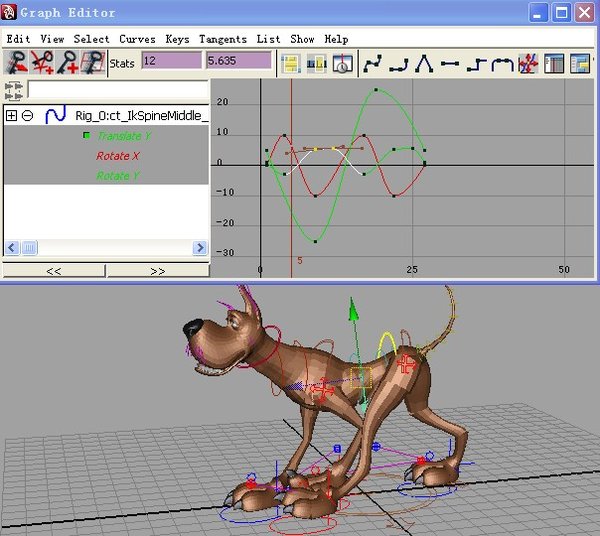
Task: Select the green curve peak key above 20
Action: [376, 90]
